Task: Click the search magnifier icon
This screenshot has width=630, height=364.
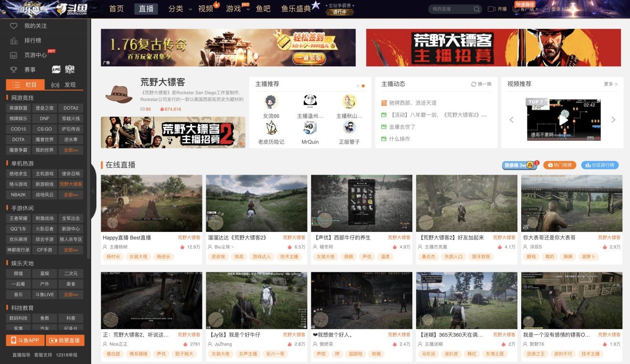Action: (476, 9)
